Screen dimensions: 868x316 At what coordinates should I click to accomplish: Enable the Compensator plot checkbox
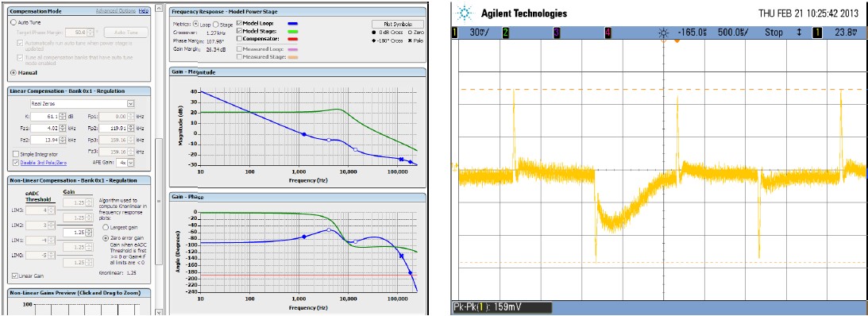tap(239, 38)
